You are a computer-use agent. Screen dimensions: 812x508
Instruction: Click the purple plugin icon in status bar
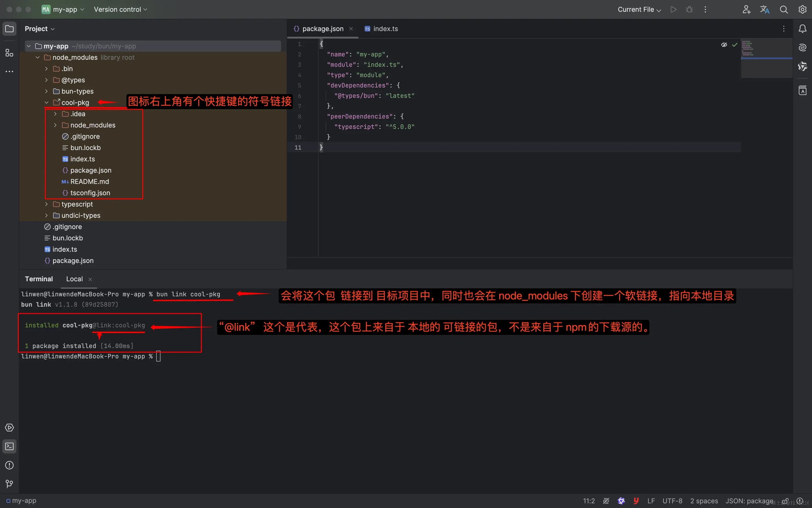click(621, 500)
